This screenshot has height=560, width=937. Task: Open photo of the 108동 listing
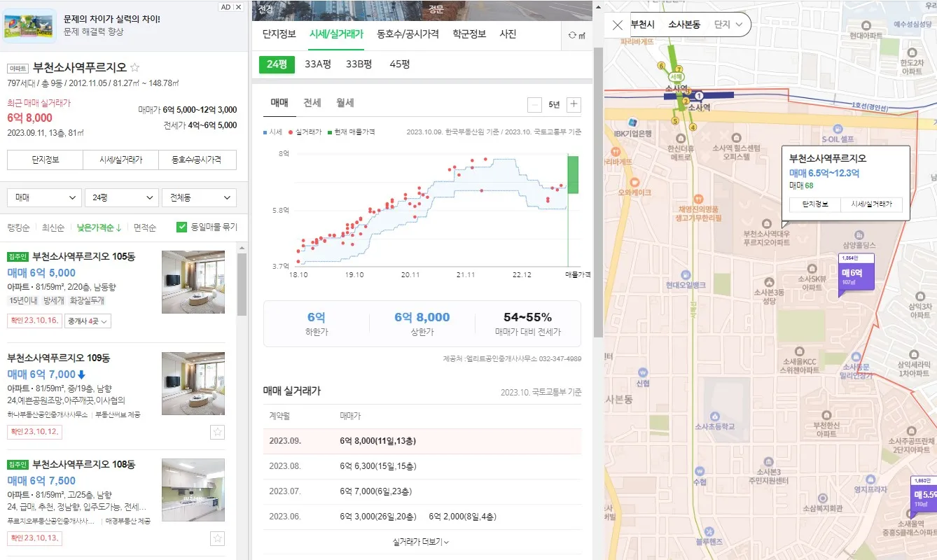(193, 490)
